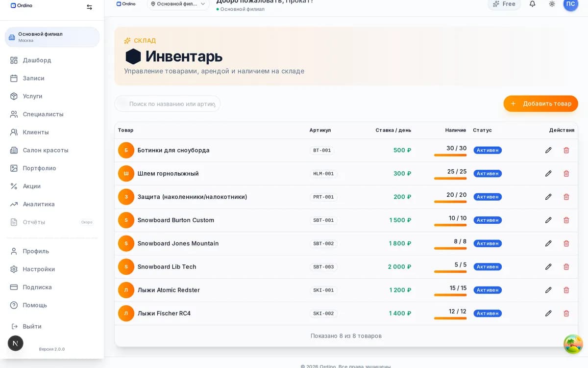Open Салон красоты page
Image resolution: width=588 pixels, height=368 pixels.
(x=52, y=150)
